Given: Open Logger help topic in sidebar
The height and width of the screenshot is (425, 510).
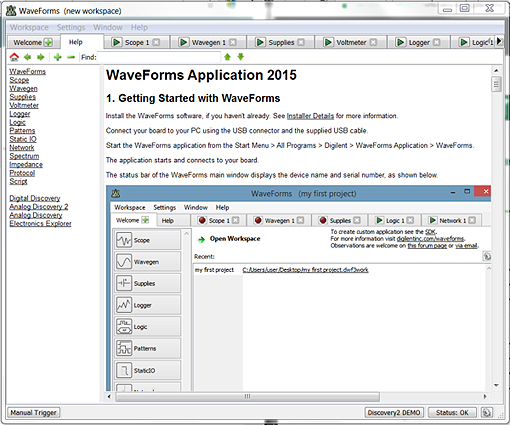Looking at the screenshot, I should 20,114.
